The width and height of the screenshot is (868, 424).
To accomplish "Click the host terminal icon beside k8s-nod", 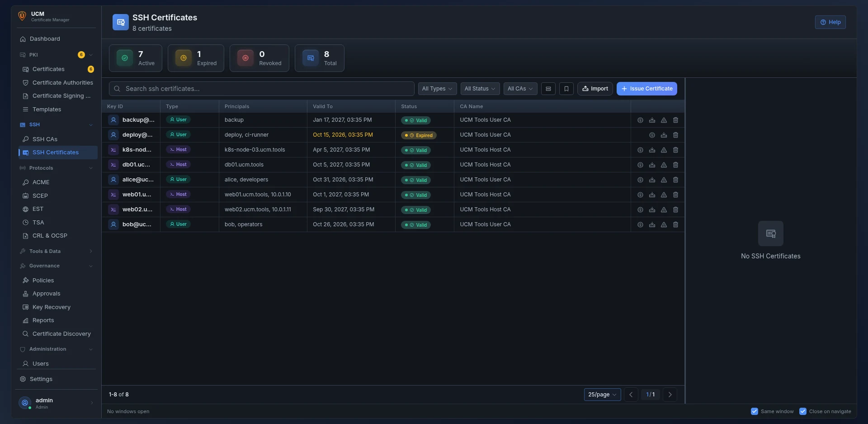I will (113, 150).
